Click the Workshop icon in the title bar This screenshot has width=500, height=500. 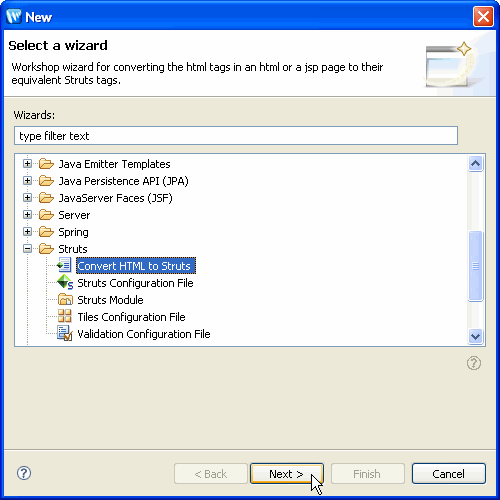coord(14,16)
